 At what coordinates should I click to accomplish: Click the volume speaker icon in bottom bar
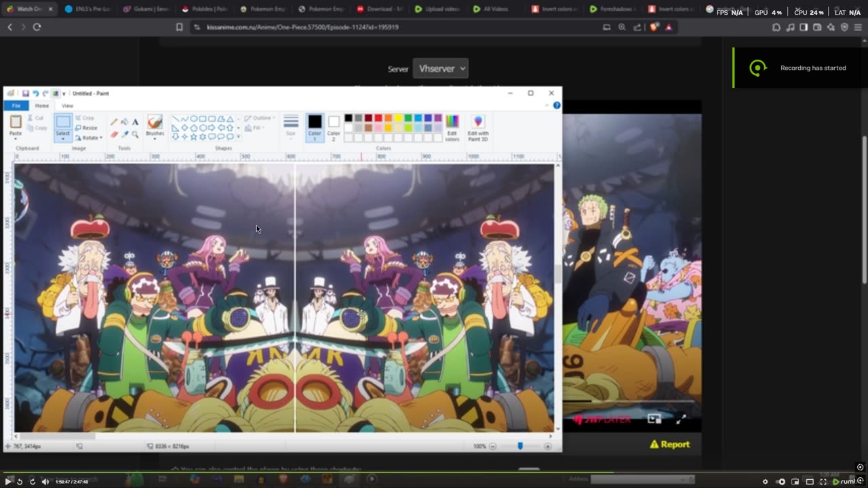tap(45, 481)
